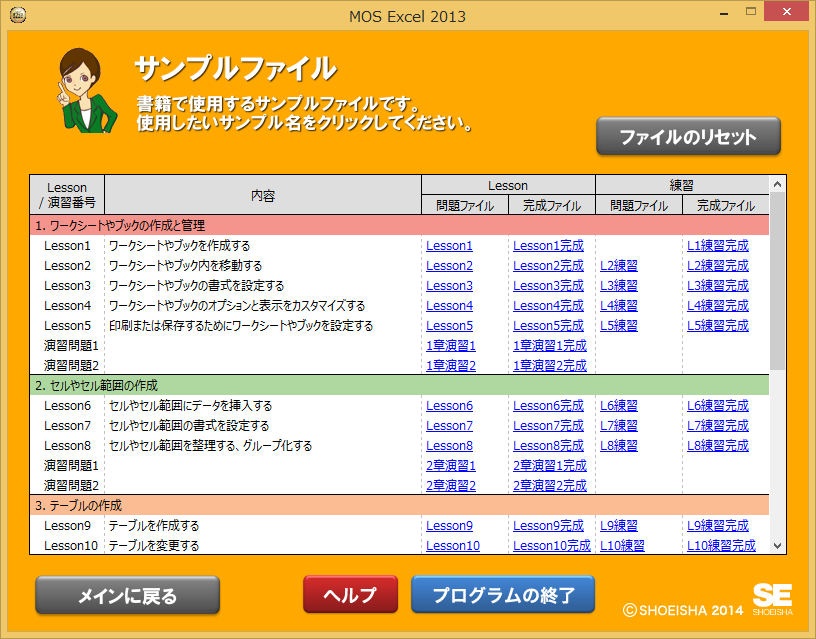Open the L4練習完成 link
Image resolution: width=816 pixels, height=639 pixels.
[x=718, y=305]
